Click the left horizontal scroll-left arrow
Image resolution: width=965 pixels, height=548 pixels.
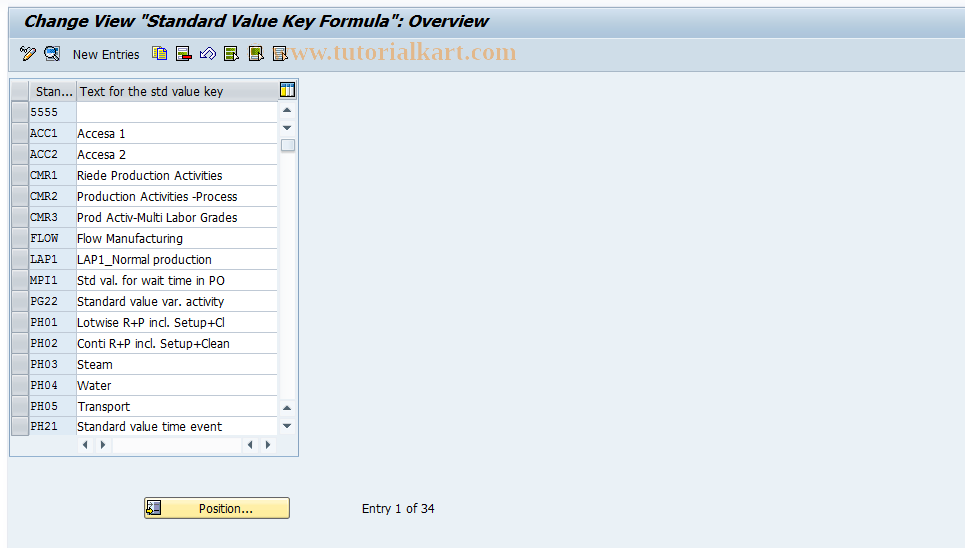86,445
